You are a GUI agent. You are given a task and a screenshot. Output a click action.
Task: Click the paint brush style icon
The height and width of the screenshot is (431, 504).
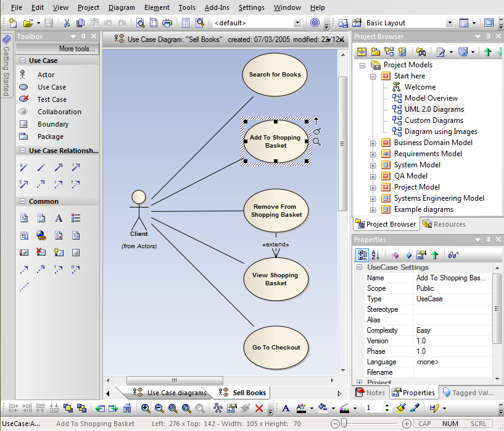[x=401, y=408]
